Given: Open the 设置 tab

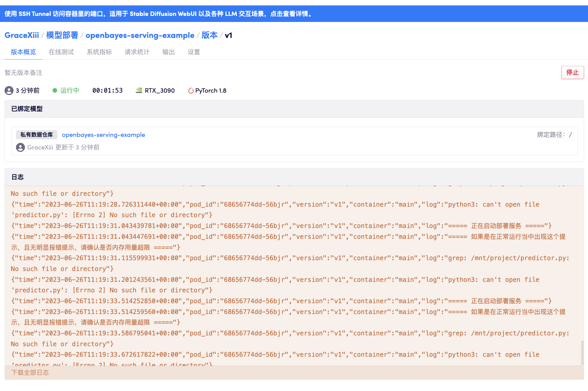Looking at the screenshot, I should [x=194, y=52].
